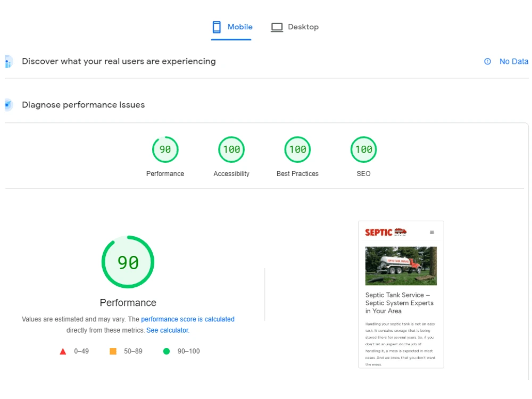Click the Best Practices score circle

point(297,149)
